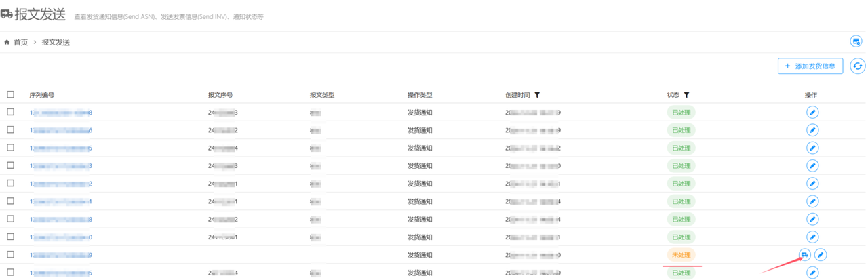Open edit for serial number ending in 6

click(812, 130)
